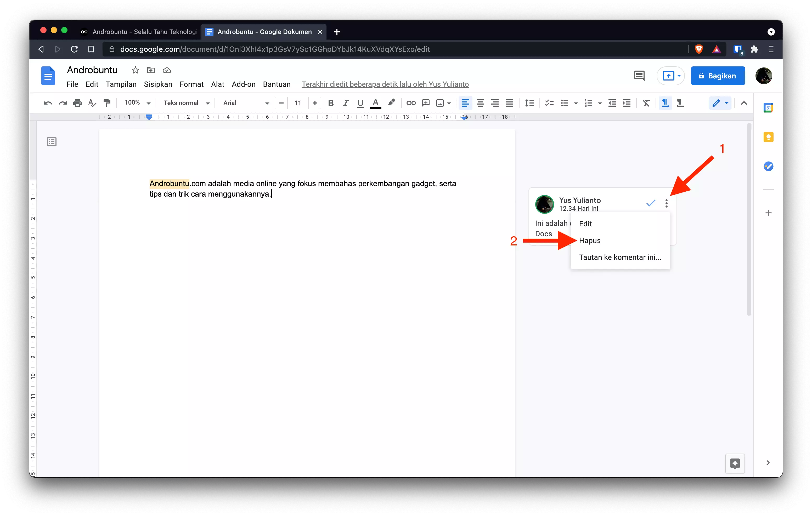
Task: Add a comment using the toolbar icon
Action: (x=426, y=103)
